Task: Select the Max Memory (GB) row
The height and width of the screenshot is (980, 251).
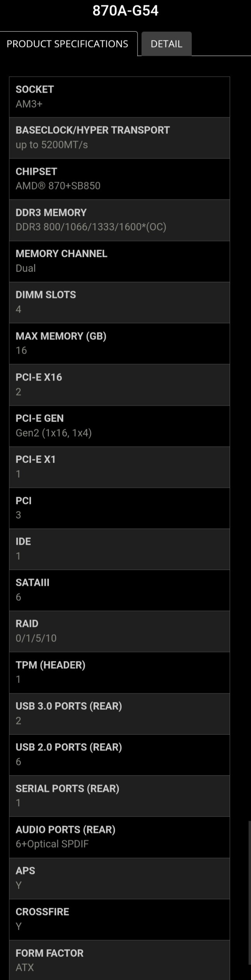Action: 119,343
